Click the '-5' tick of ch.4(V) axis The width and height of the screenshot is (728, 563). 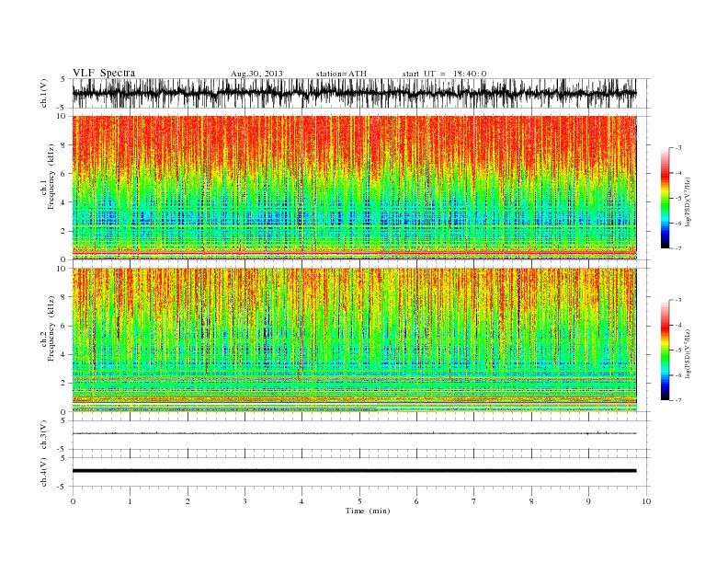tap(63, 487)
